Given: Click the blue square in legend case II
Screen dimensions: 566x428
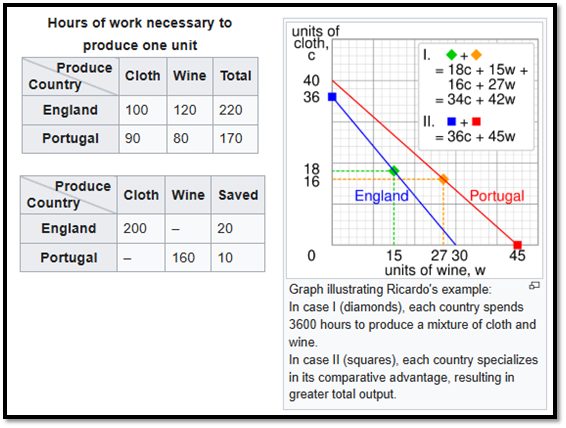Looking at the screenshot, I should [451, 122].
